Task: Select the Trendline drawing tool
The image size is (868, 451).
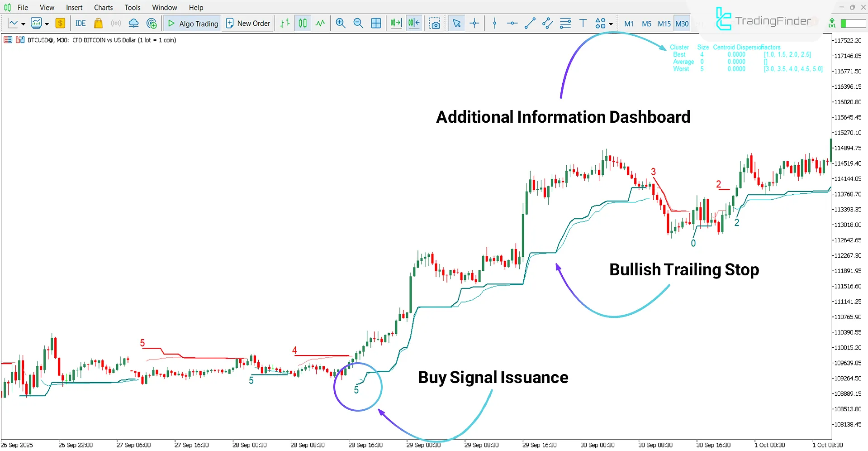Action: click(530, 23)
